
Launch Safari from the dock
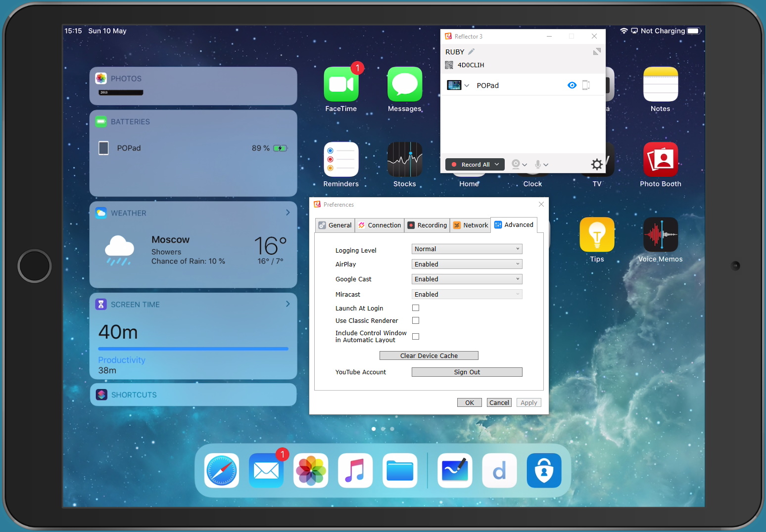coord(222,471)
